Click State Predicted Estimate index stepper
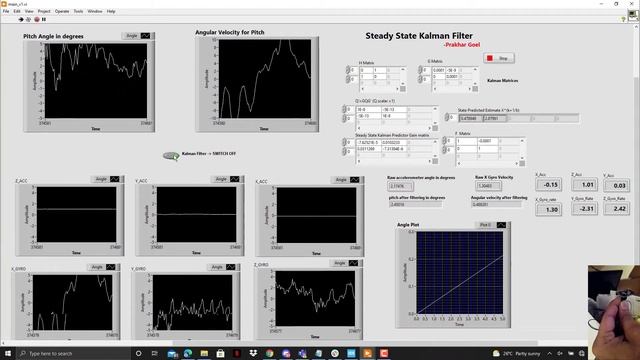Screen dimensions: 640x360 pyautogui.click(x=447, y=118)
